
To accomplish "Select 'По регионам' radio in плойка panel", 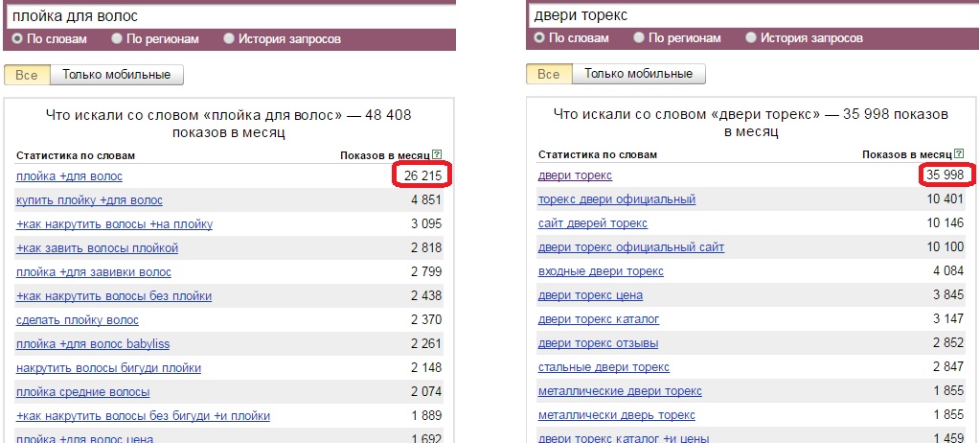I will coord(117,38).
